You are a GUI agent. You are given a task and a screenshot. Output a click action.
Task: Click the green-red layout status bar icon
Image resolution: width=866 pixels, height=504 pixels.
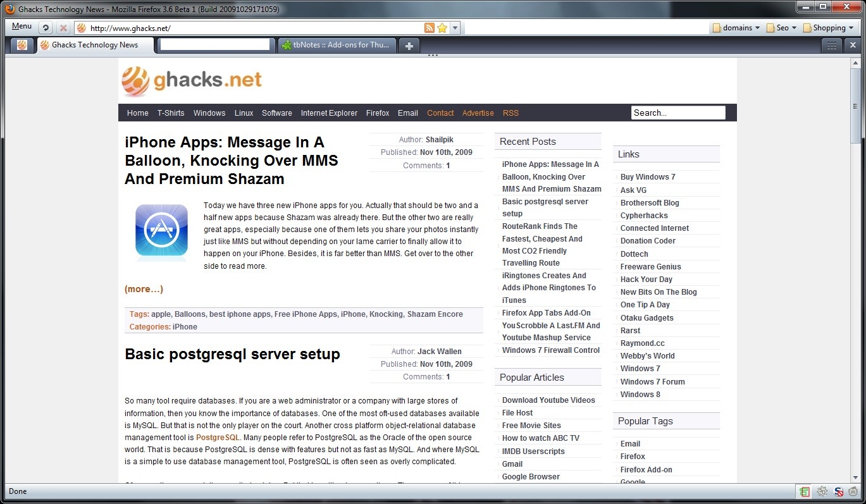(x=804, y=491)
